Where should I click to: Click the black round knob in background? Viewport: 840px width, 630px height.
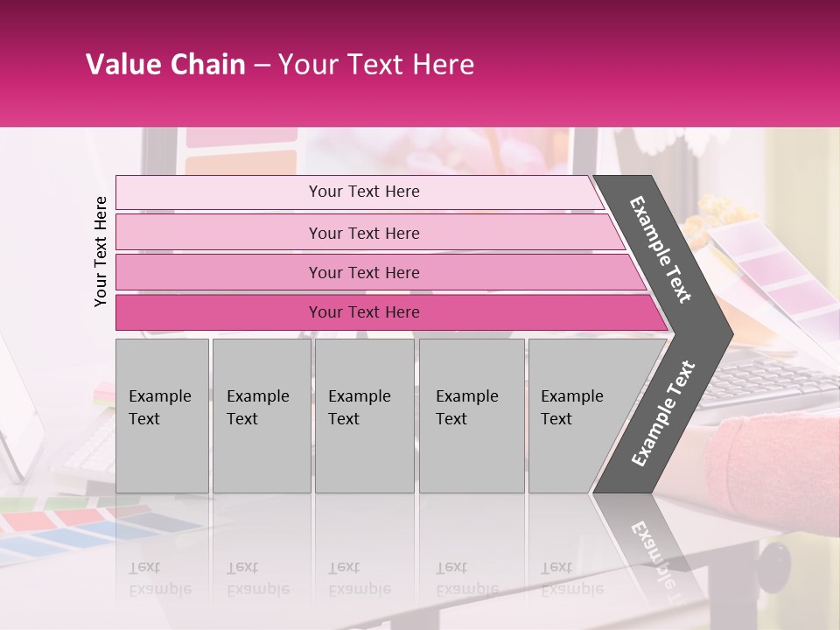coord(775,558)
